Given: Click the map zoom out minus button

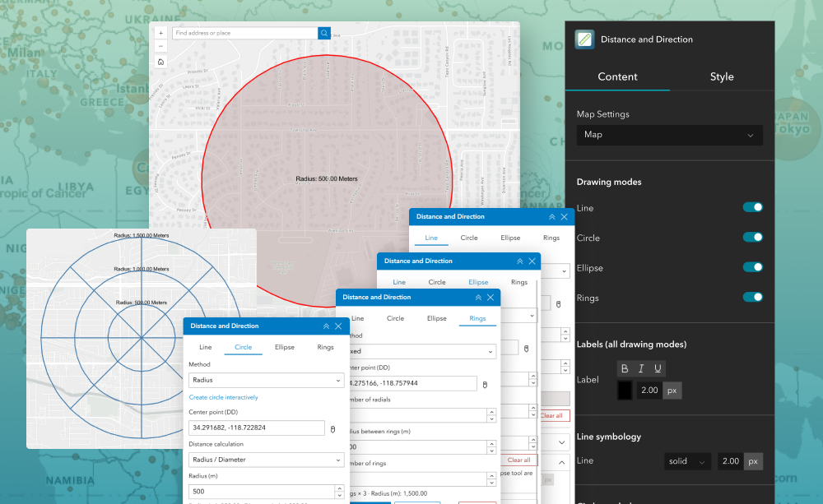Looking at the screenshot, I should pos(160,46).
